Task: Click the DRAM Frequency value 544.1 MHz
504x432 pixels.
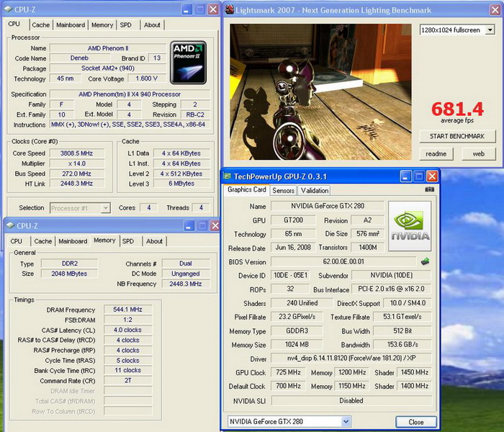Action: (127, 310)
